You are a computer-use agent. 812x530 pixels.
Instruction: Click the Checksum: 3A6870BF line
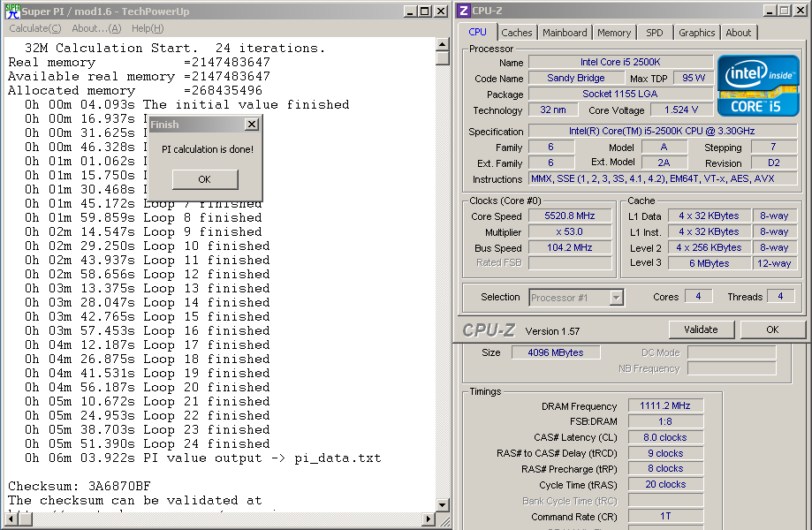(80, 487)
